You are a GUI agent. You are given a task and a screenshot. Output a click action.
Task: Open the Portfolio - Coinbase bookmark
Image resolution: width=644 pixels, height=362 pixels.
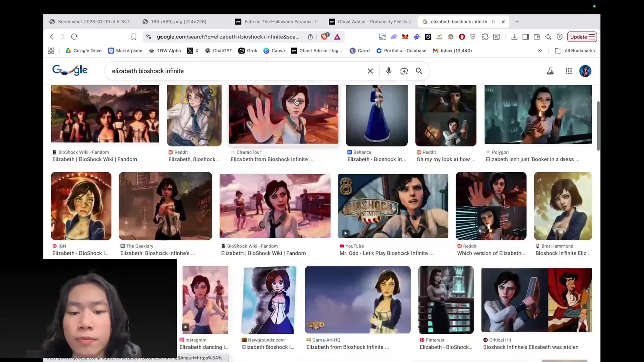(401, 51)
